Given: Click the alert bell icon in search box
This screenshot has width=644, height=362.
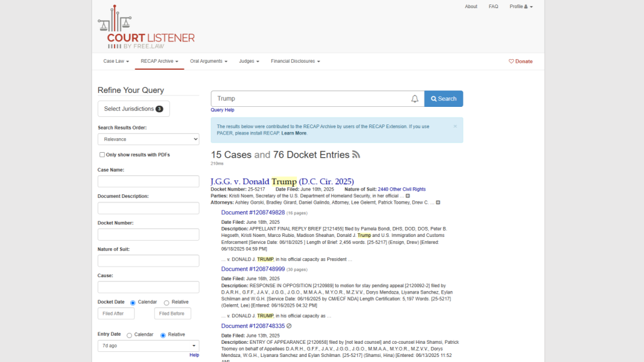Looking at the screenshot, I should click(x=414, y=99).
